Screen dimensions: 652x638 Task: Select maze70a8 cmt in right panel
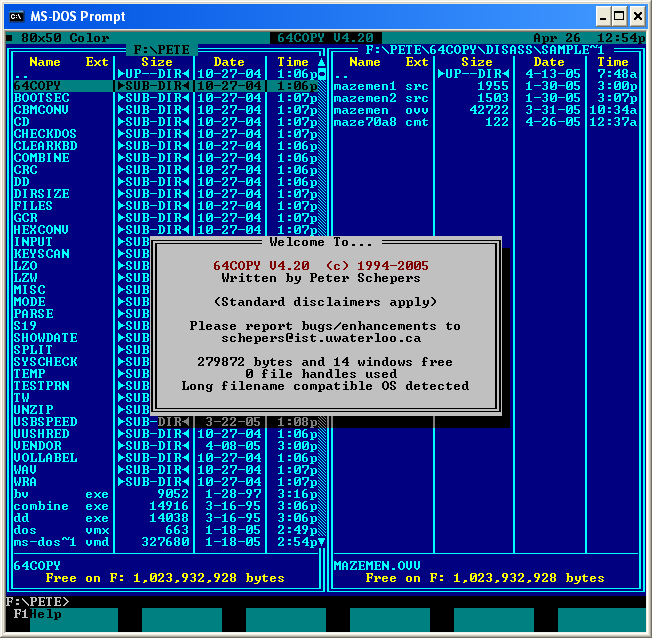486,122
